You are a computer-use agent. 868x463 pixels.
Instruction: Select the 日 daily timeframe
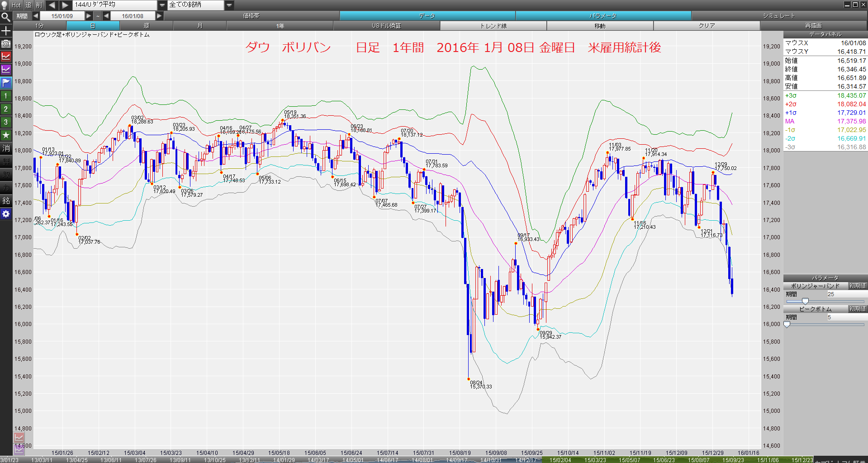[x=93, y=26]
